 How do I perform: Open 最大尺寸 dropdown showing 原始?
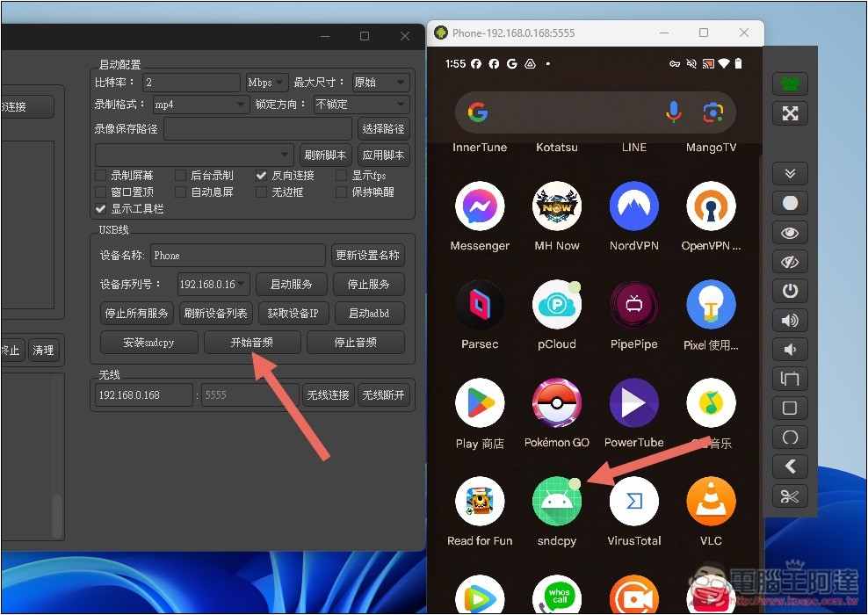381,83
